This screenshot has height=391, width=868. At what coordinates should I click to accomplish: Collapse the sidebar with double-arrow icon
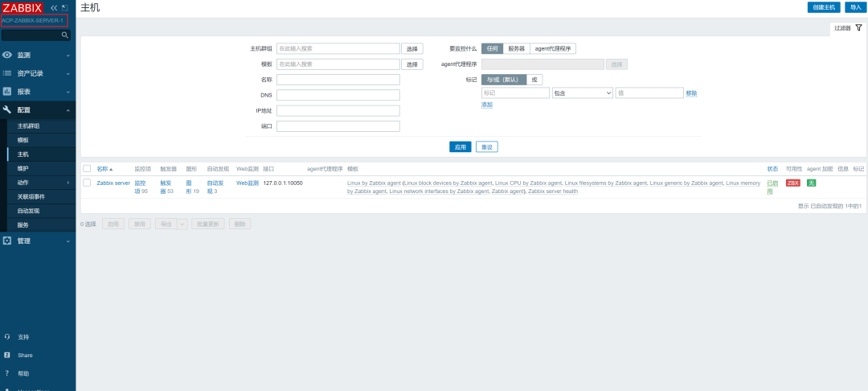(55, 8)
